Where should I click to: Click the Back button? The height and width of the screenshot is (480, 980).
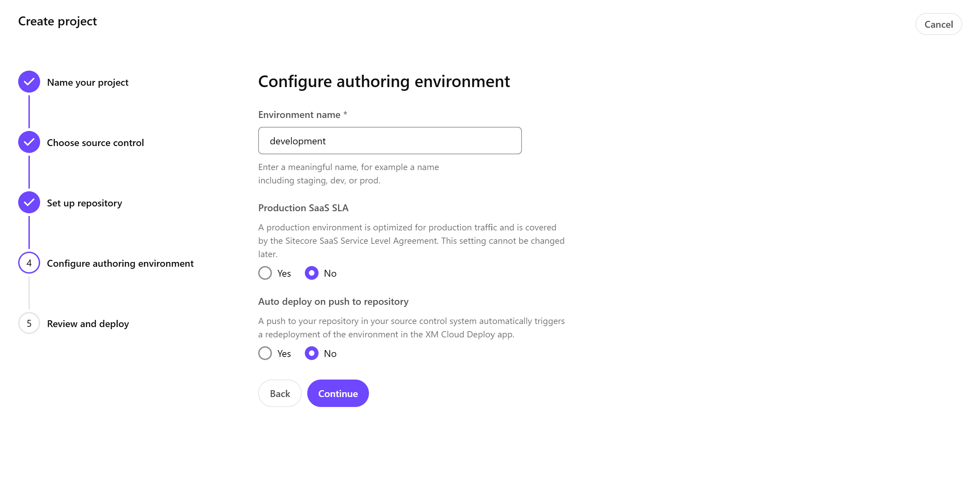[x=279, y=393]
